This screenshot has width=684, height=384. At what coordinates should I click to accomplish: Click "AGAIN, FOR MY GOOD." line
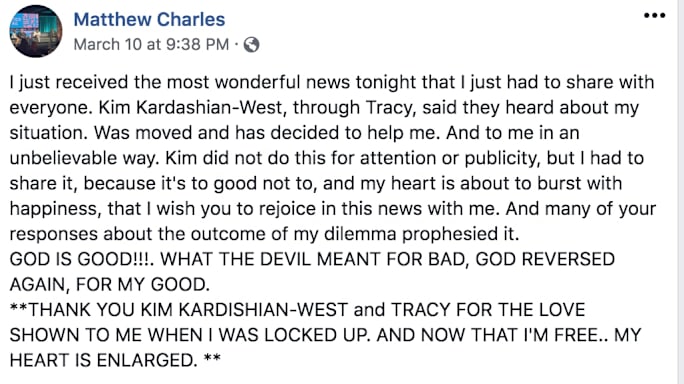tap(109, 285)
